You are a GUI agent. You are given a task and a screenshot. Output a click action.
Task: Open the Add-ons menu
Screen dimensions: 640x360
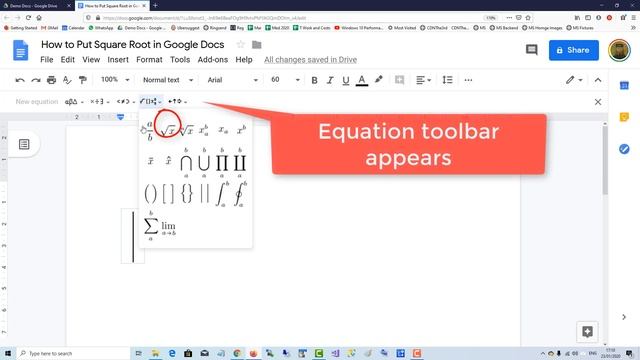coord(213,60)
